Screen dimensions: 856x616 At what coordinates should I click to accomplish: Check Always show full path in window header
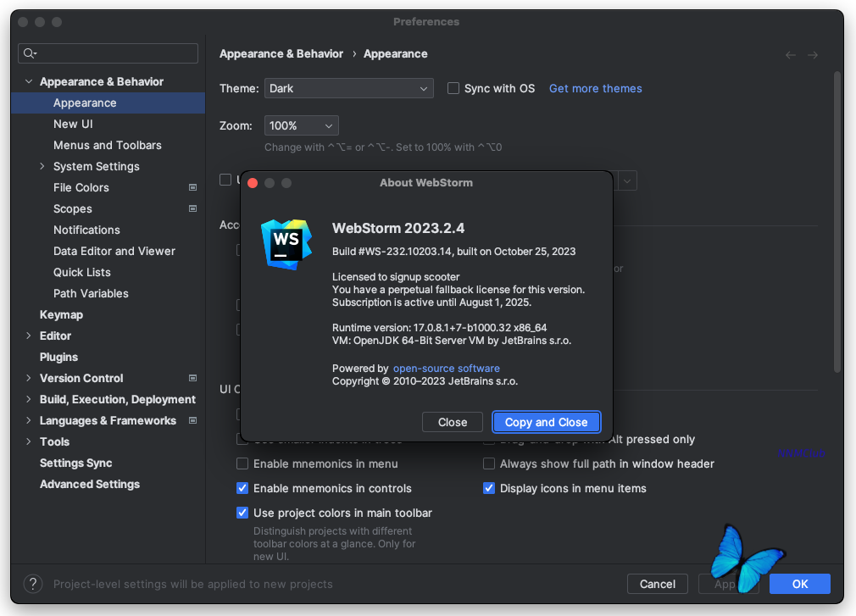pos(489,463)
